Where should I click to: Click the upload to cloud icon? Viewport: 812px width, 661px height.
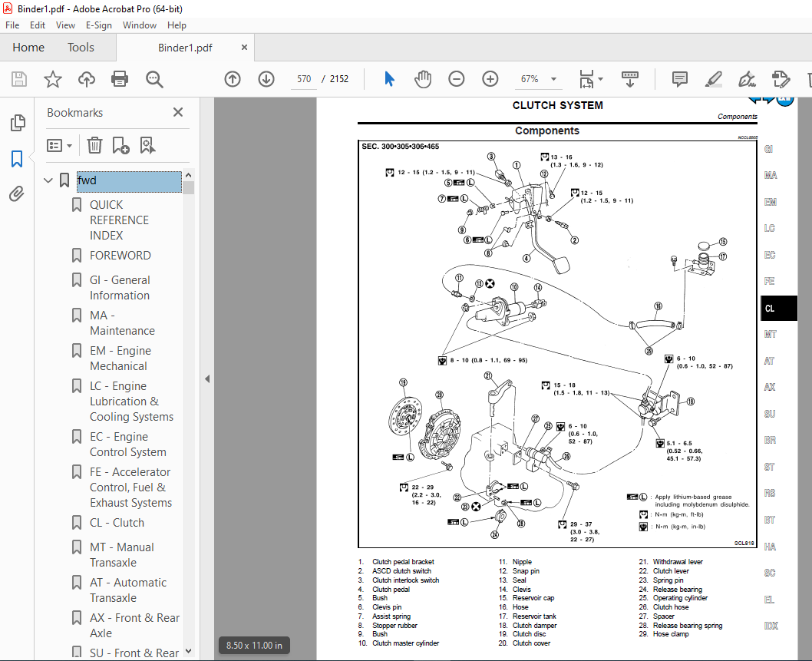[87, 79]
